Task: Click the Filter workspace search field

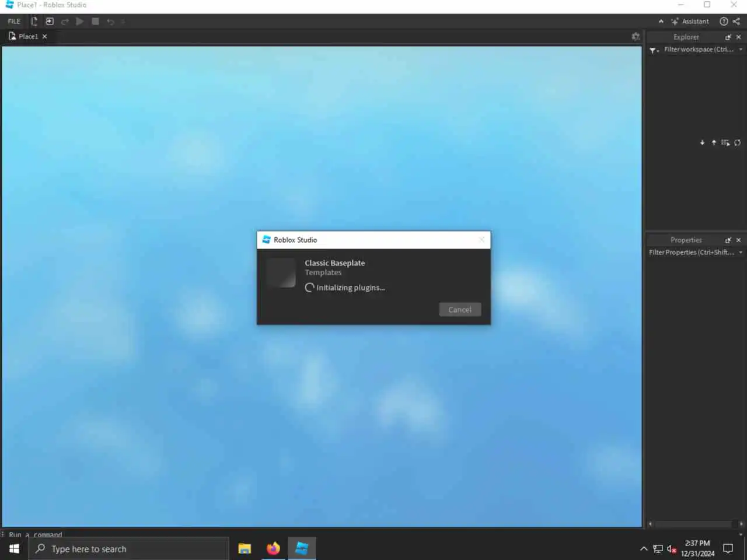Action: (x=699, y=50)
